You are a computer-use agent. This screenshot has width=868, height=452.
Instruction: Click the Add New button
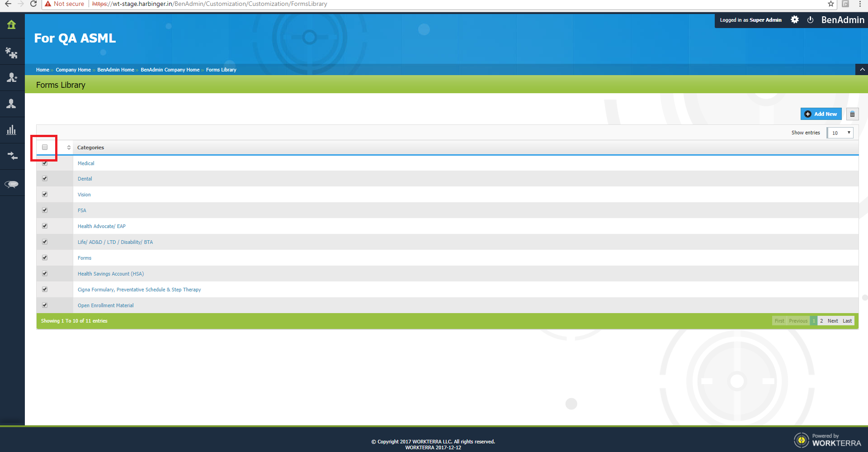coord(821,114)
